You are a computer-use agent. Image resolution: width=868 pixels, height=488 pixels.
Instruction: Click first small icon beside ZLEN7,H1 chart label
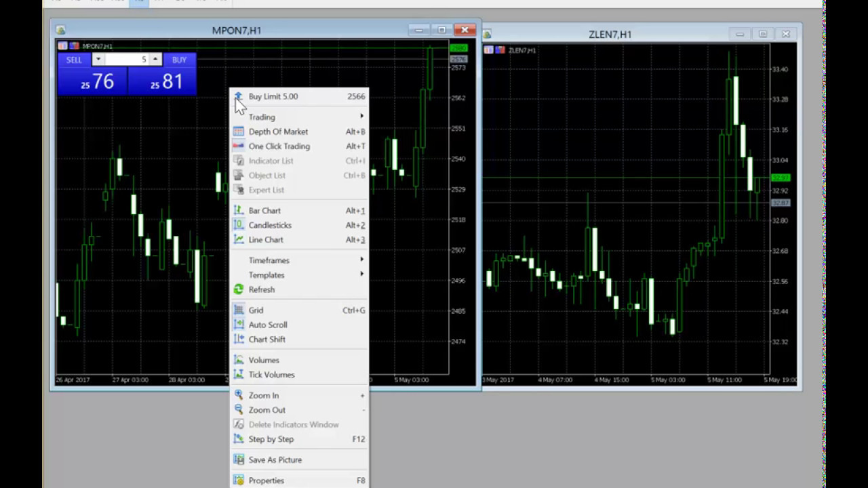(489, 50)
